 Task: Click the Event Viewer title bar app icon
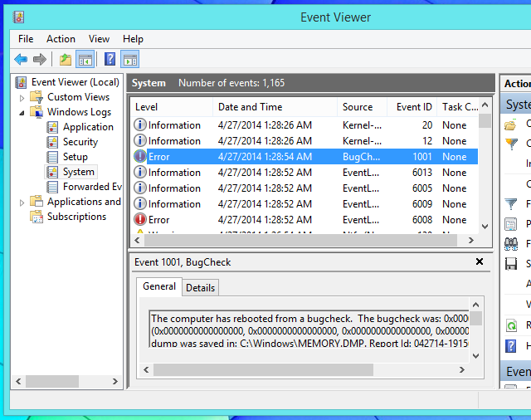click(18, 17)
